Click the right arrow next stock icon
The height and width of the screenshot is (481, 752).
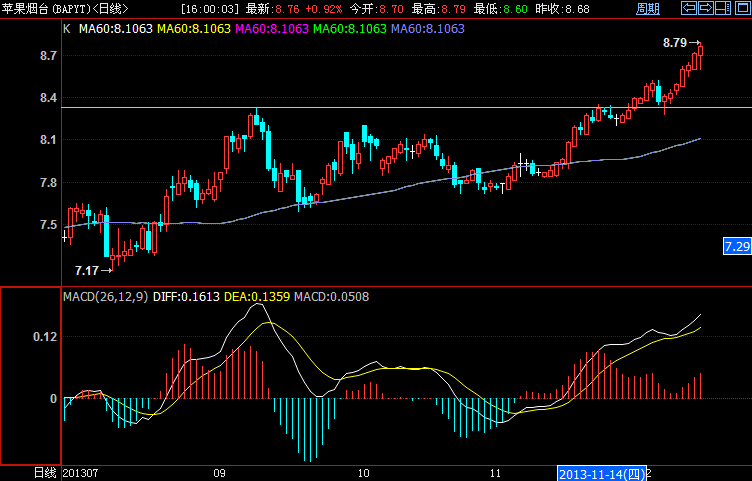(705, 8)
